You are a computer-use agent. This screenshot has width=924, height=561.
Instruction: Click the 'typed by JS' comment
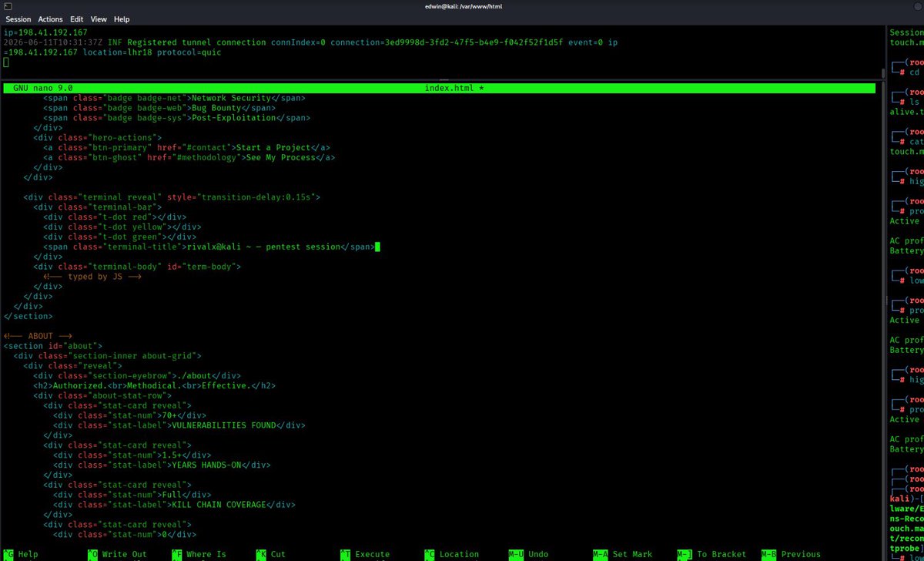pyautogui.click(x=92, y=277)
